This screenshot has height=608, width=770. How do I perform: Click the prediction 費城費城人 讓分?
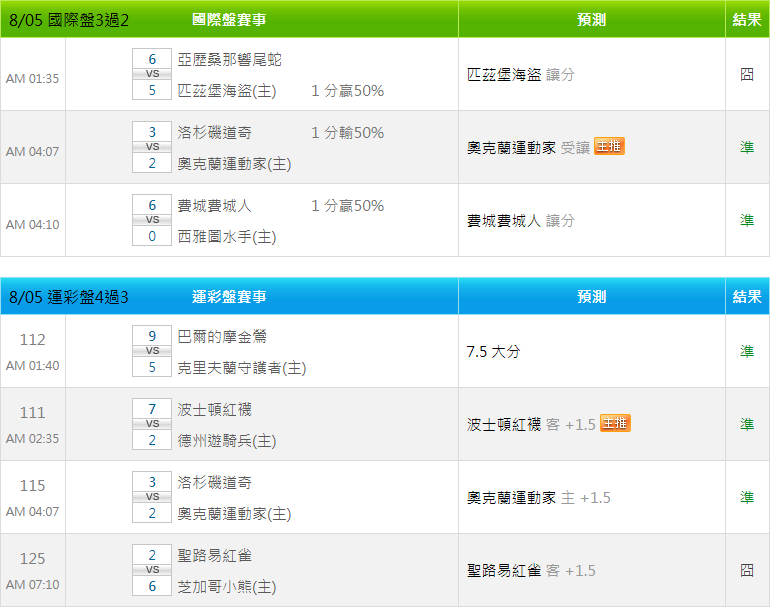click(x=521, y=221)
